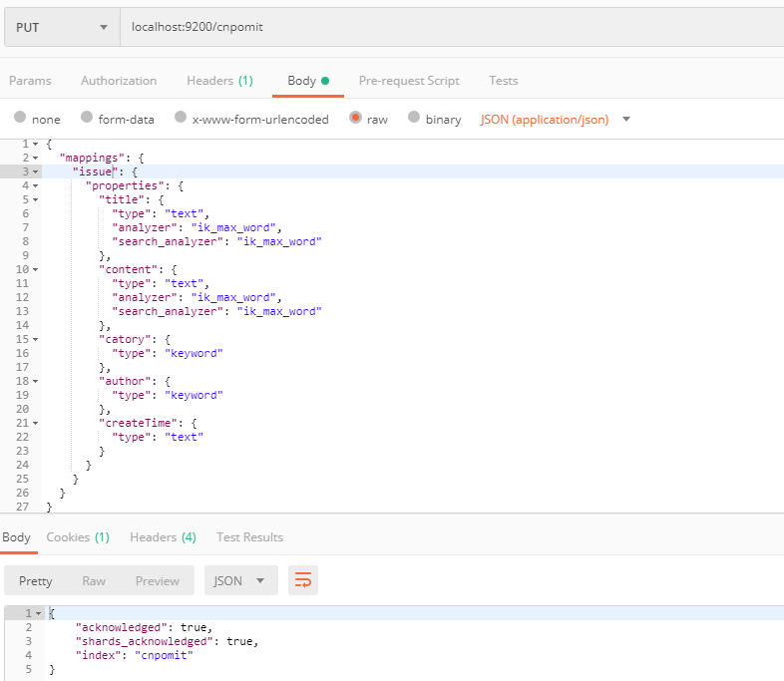Click the "keyword" value on line 19
The width and height of the screenshot is (784, 681).
click(194, 395)
